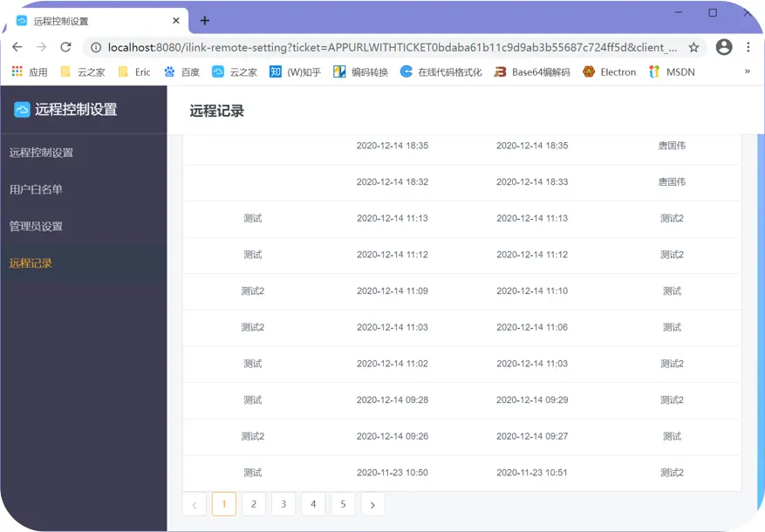Click 测试2 in the 11:13 row

coord(672,218)
